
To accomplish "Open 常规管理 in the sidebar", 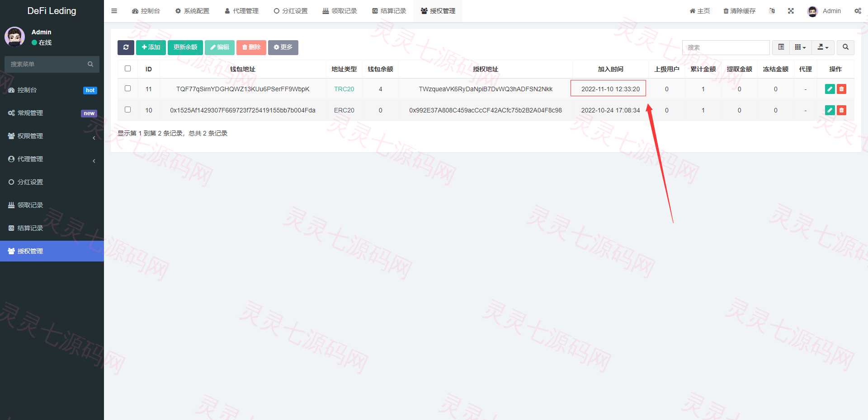I will click(x=52, y=113).
